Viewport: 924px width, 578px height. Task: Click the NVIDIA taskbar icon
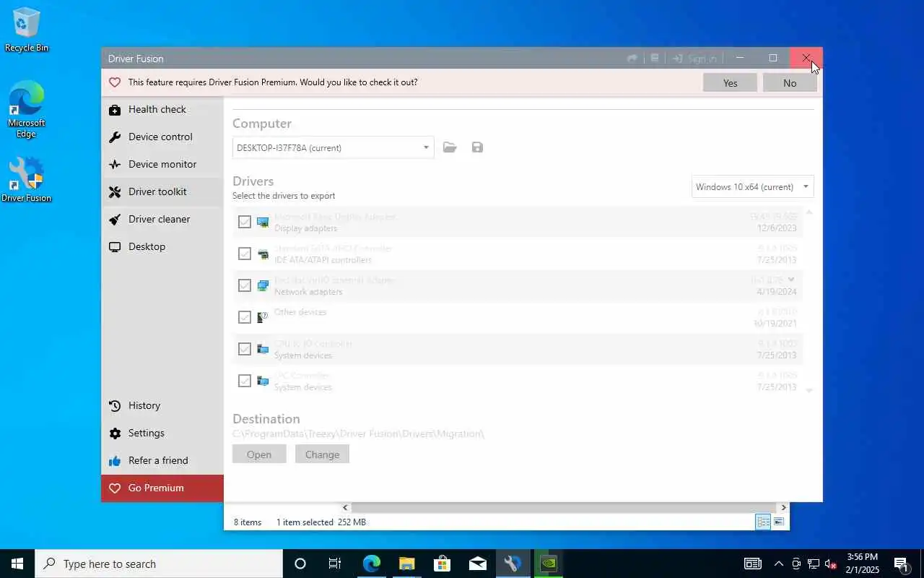(x=548, y=564)
